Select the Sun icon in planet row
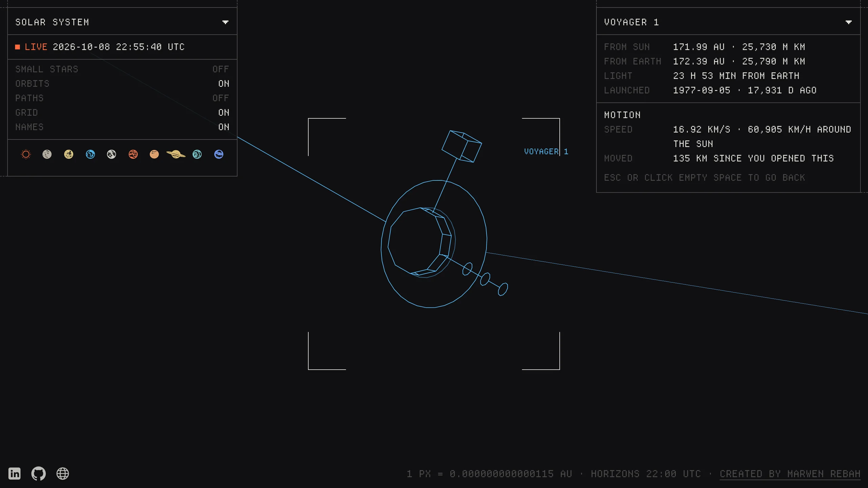 [26, 155]
